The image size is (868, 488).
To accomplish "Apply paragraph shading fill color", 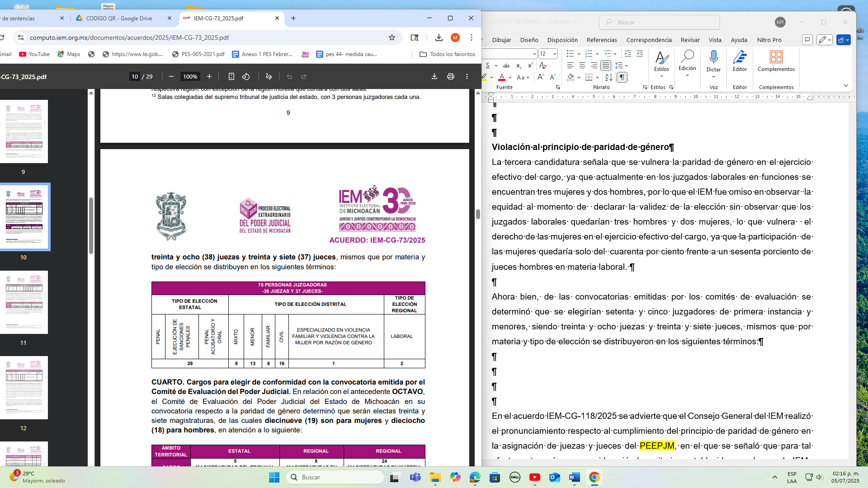I will [x=571, y=77].
